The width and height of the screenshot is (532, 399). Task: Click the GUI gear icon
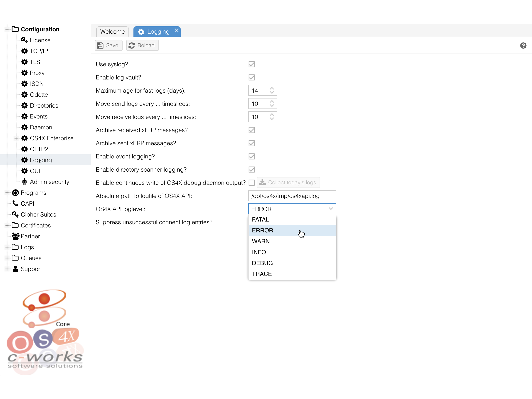tap(24, 171)
